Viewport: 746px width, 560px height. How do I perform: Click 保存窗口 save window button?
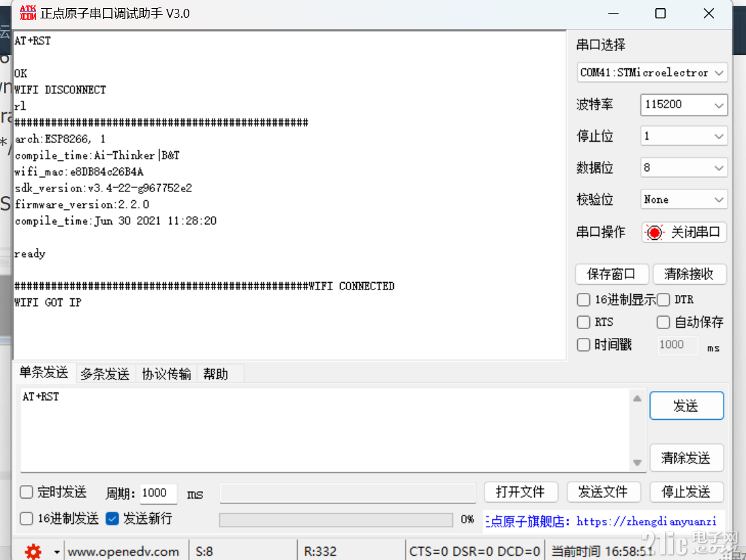(x=611, y=274)
